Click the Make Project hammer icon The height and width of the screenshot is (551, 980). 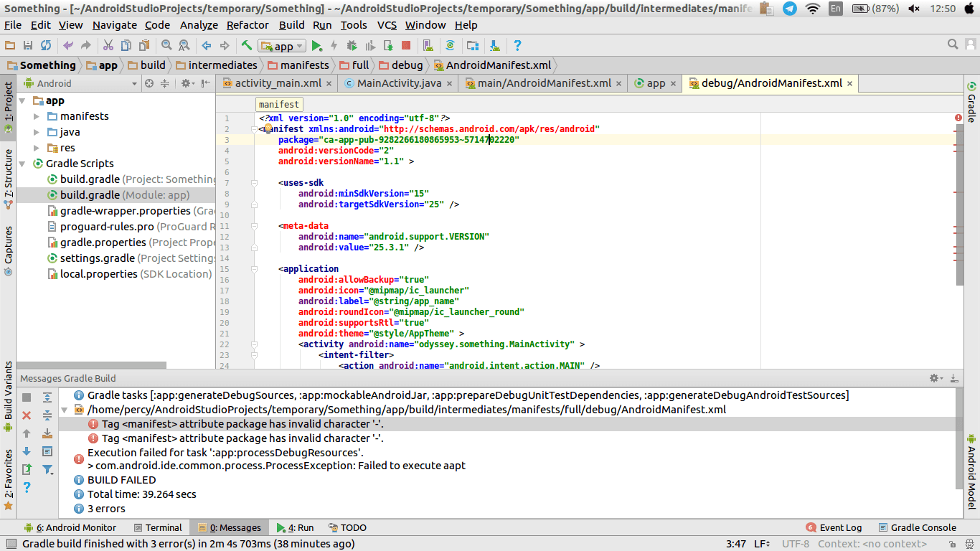(x=247, y=45)
